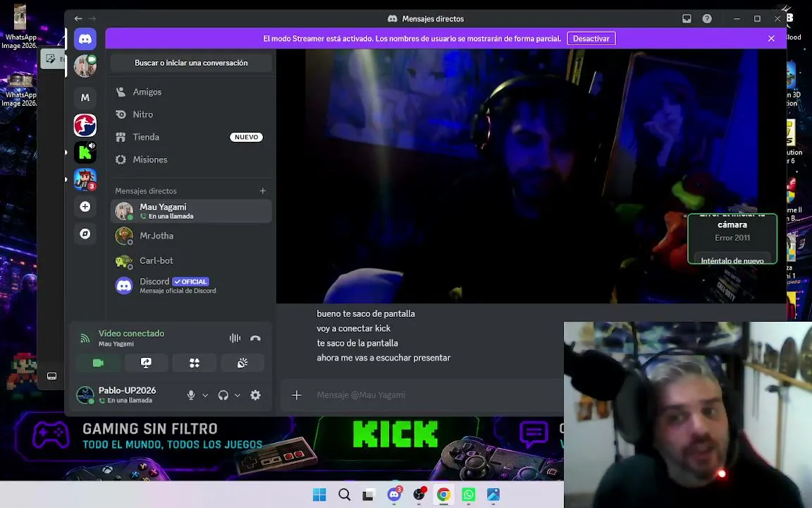
Task: Click message 'ahora me vas a escuchar presentar'
Action: pos(383,358)
